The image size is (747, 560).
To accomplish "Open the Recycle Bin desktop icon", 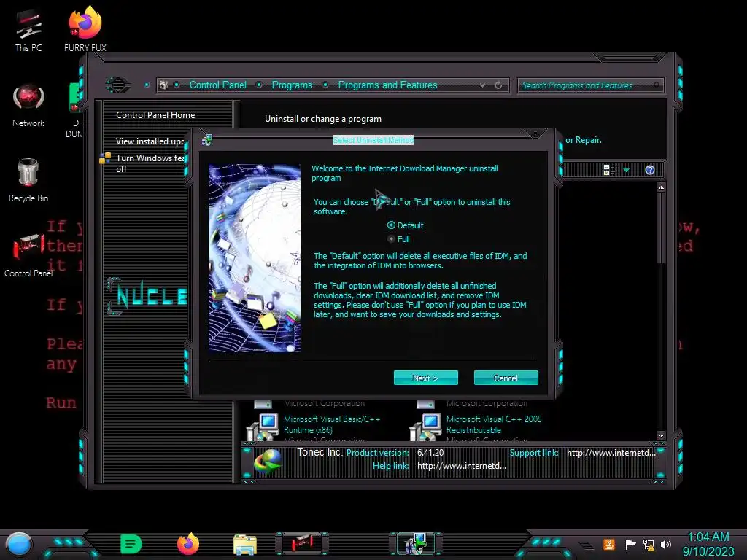I will click(28, 181).
